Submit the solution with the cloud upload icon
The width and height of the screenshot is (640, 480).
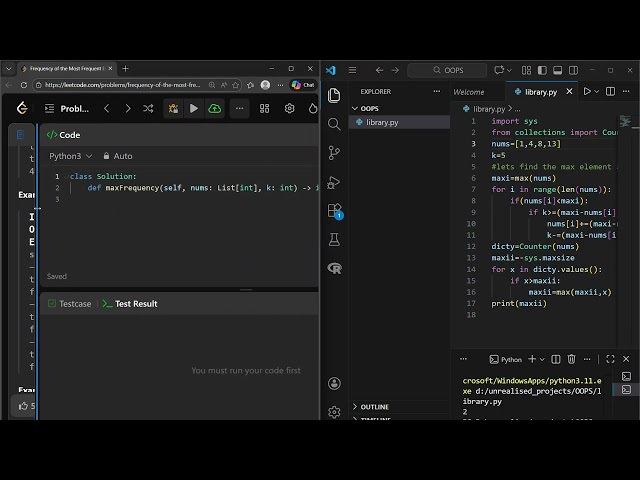pyautogui.click(x=214, y=108)
